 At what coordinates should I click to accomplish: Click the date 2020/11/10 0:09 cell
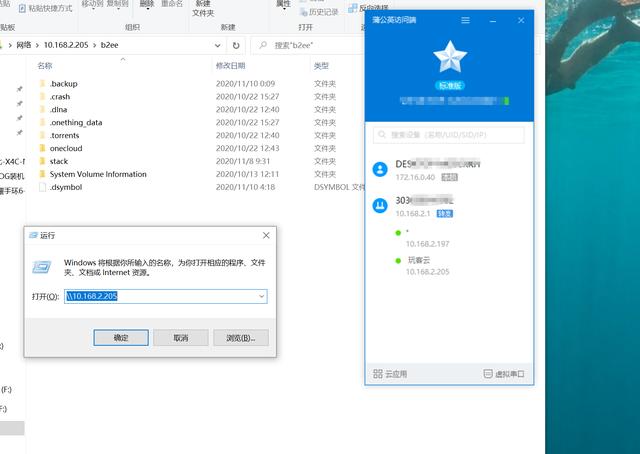pos(245,84)
